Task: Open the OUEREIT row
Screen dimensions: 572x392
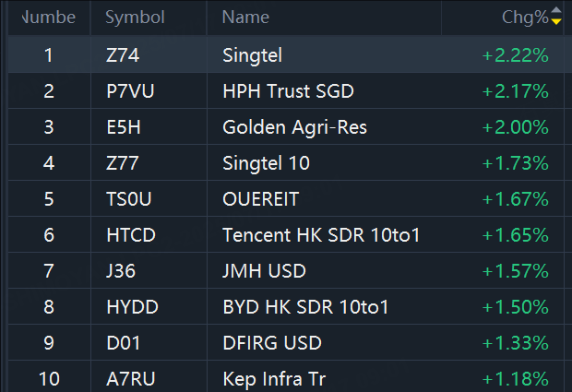Action: (x=260, y=199)
